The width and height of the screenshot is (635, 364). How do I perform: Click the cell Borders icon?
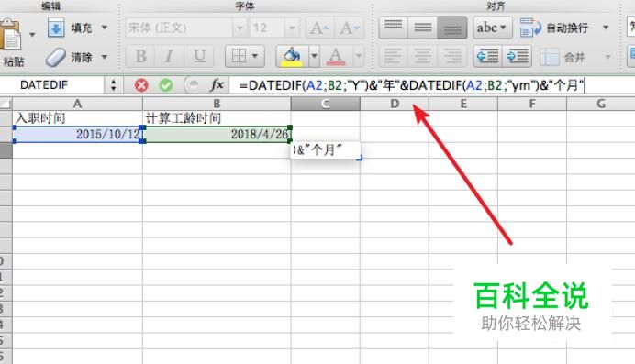point(239,56)
